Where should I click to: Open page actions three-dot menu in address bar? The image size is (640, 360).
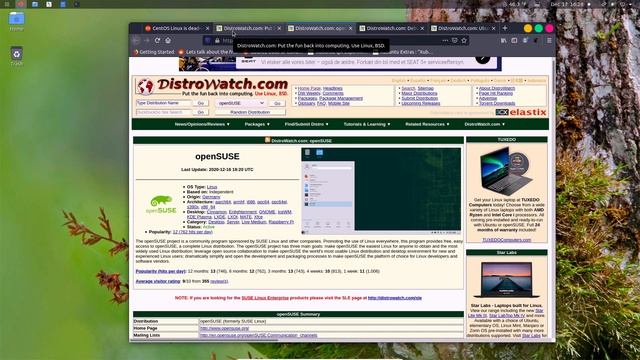pos(445,40)
